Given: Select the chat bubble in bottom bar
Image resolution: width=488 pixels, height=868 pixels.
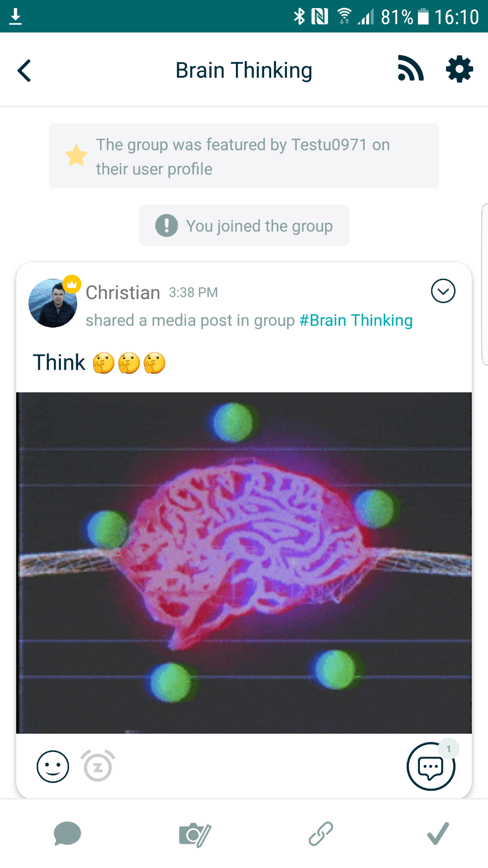Looking at the screenshot, I should (67, 834).
